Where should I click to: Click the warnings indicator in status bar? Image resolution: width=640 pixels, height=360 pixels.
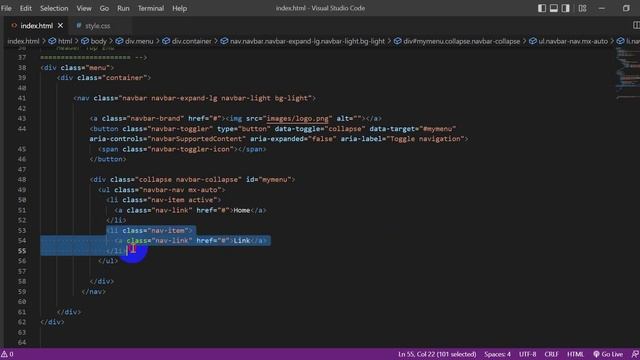click(7, 354)
